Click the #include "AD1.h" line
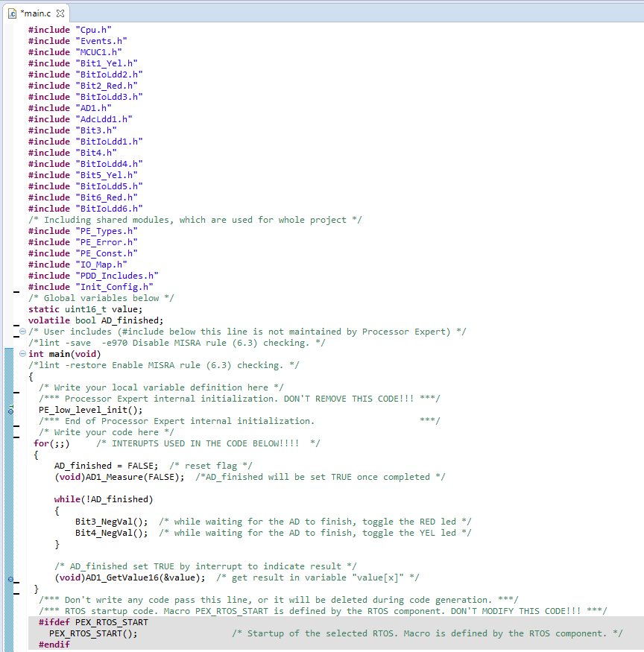This screenshot has width=644, height=652. (70, 108)
